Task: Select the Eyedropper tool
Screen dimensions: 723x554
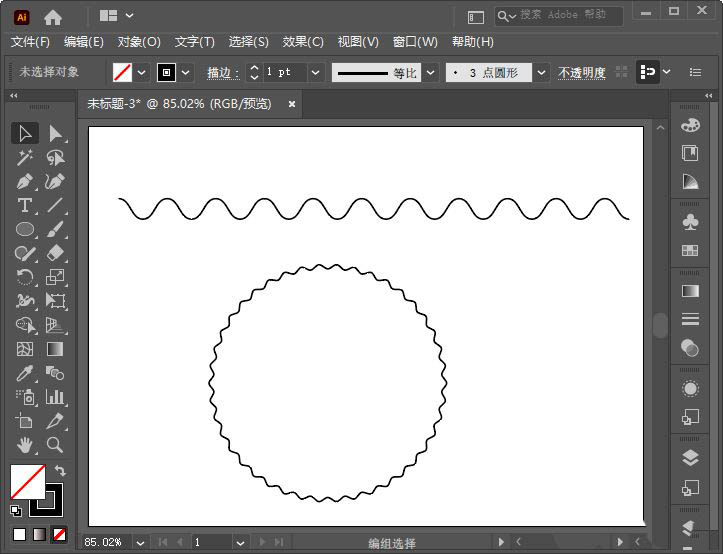Action: tap(25, 373)
